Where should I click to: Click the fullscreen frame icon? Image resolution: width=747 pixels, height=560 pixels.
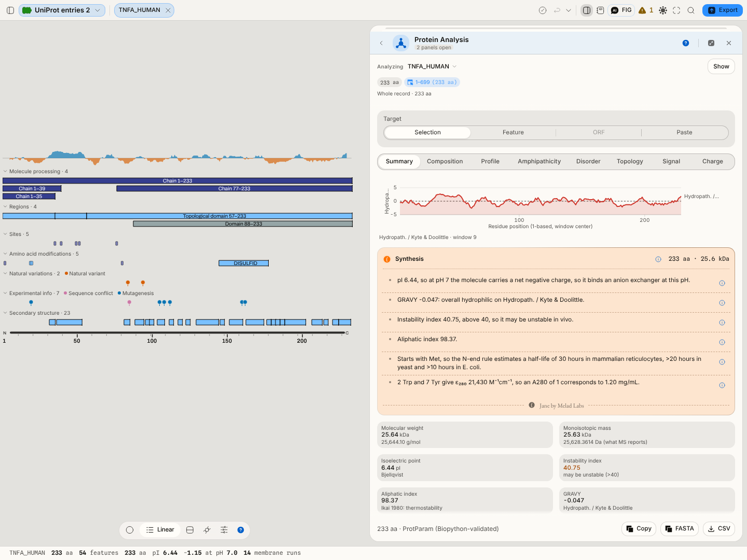tap(676, 10)
